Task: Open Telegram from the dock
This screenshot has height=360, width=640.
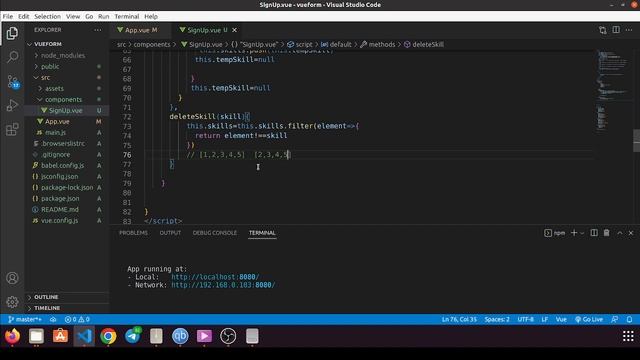Action: tap(132, 336)
